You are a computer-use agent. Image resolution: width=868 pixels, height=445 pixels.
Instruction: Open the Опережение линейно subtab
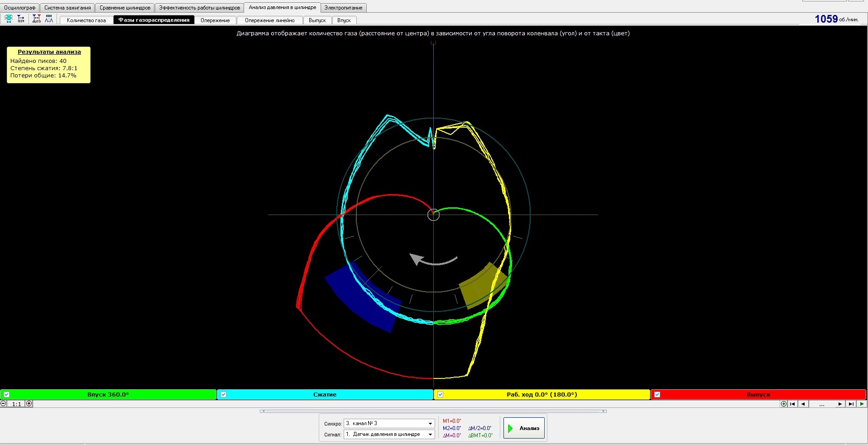tap(269, 20)
